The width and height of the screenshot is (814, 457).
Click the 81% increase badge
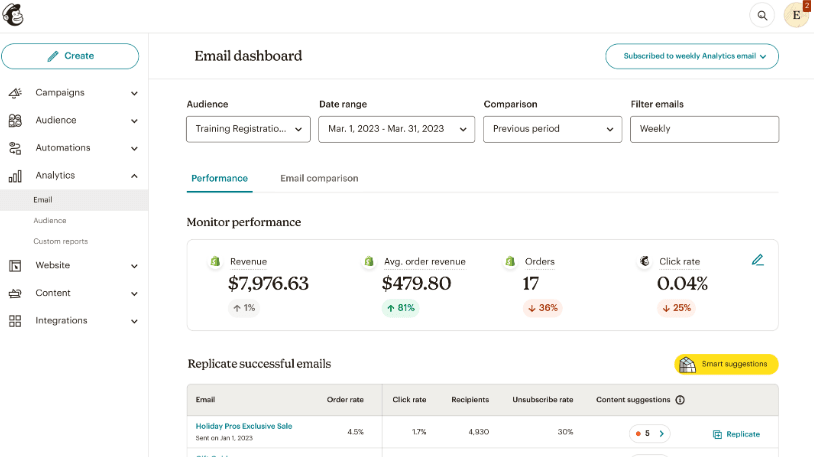[x=400, y=308]
